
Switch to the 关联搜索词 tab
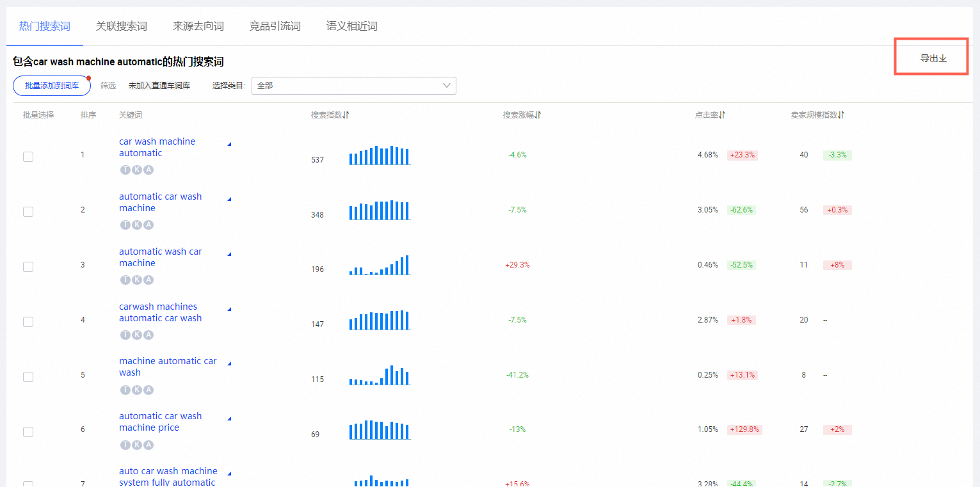tap(122, 26)
